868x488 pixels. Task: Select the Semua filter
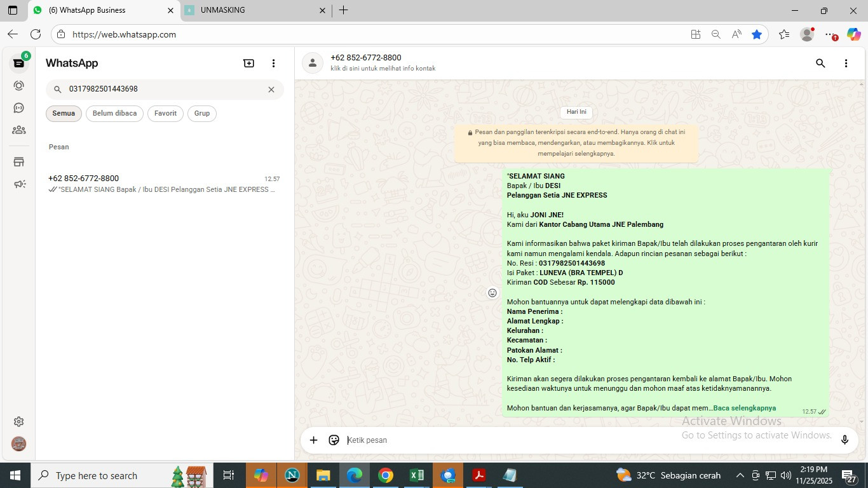[x=64, y=114]
